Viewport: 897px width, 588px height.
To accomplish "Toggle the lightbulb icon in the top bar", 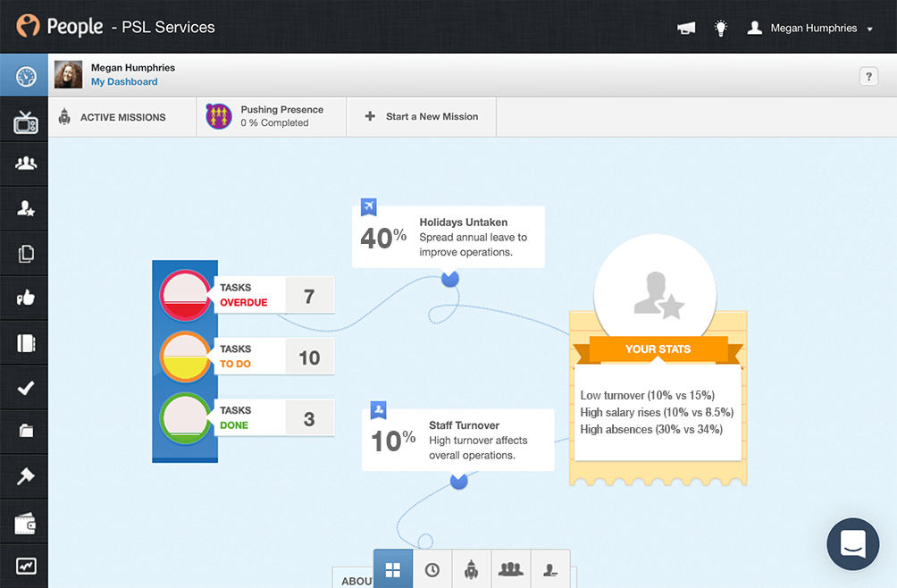I will point(720,28).
